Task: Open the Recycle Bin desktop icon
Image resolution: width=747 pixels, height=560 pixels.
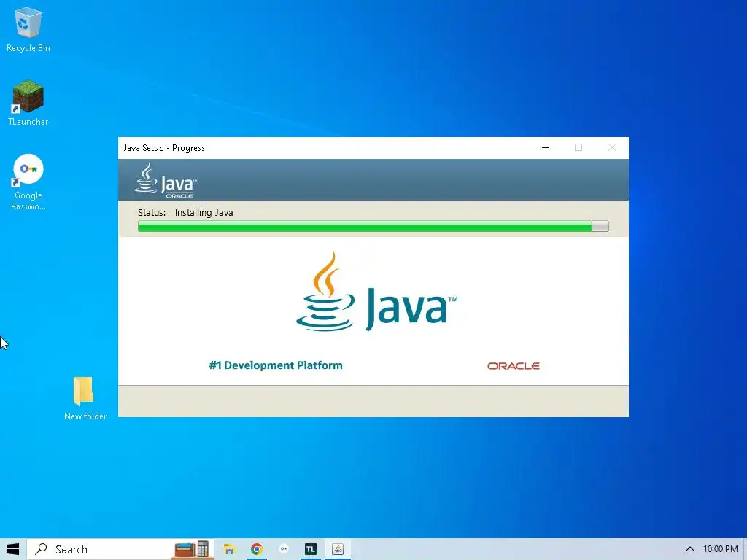Action: click(28, 31)
